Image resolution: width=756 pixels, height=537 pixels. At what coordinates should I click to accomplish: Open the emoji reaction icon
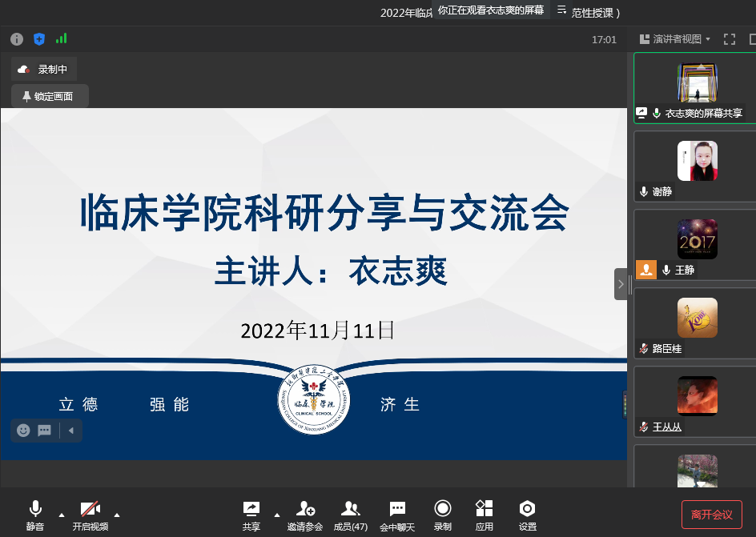pyautogui.click(x=23, y=431)
